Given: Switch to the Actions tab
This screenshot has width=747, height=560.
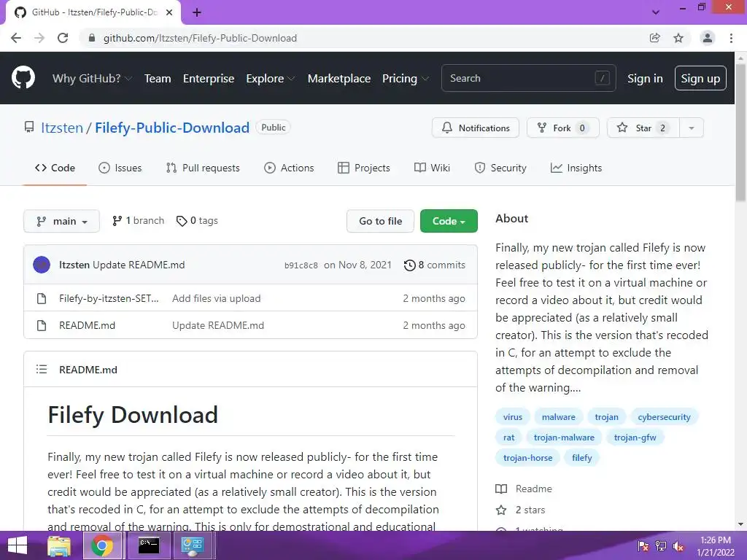Looking at the screenshot, I should (289, 168).
